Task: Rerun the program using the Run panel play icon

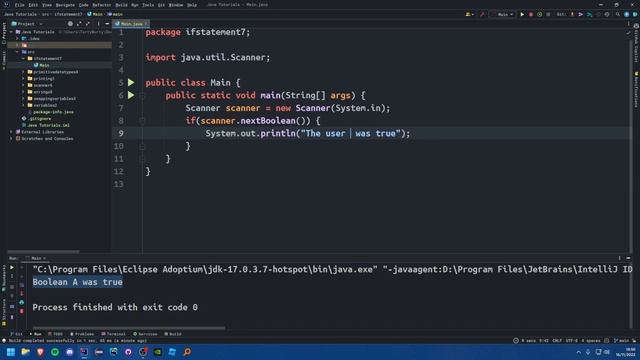Action: (12, 268)
